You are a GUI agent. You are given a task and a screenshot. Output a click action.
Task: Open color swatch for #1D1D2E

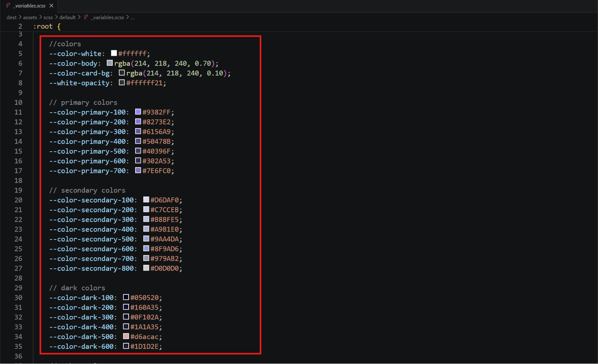pyautogui.click(x=126, y=346)
